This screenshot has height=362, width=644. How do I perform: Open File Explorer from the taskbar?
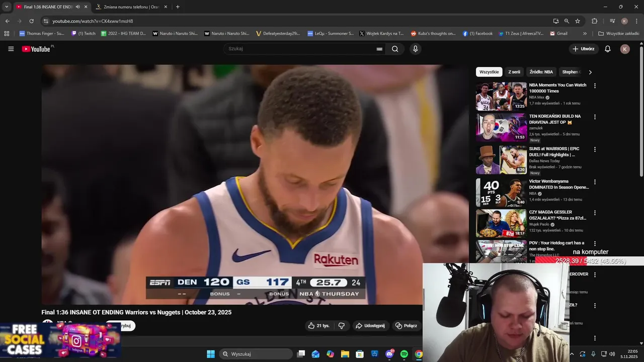pyautogui.click(x=345, y=354)
